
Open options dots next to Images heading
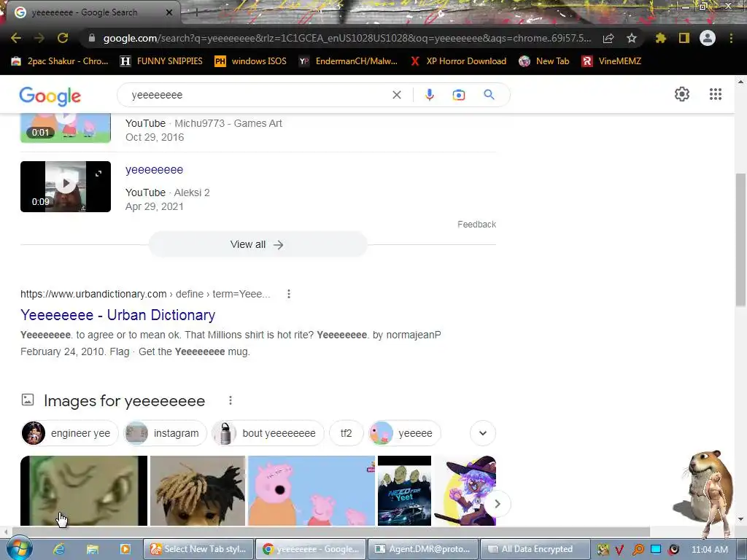click(x=230, y=400)
